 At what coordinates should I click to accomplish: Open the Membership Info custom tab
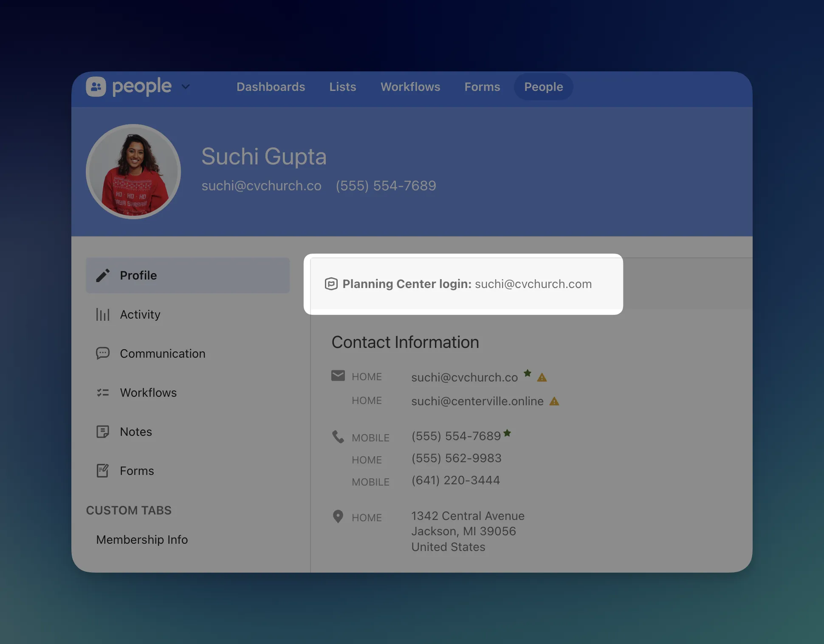[x=141, y=539]
